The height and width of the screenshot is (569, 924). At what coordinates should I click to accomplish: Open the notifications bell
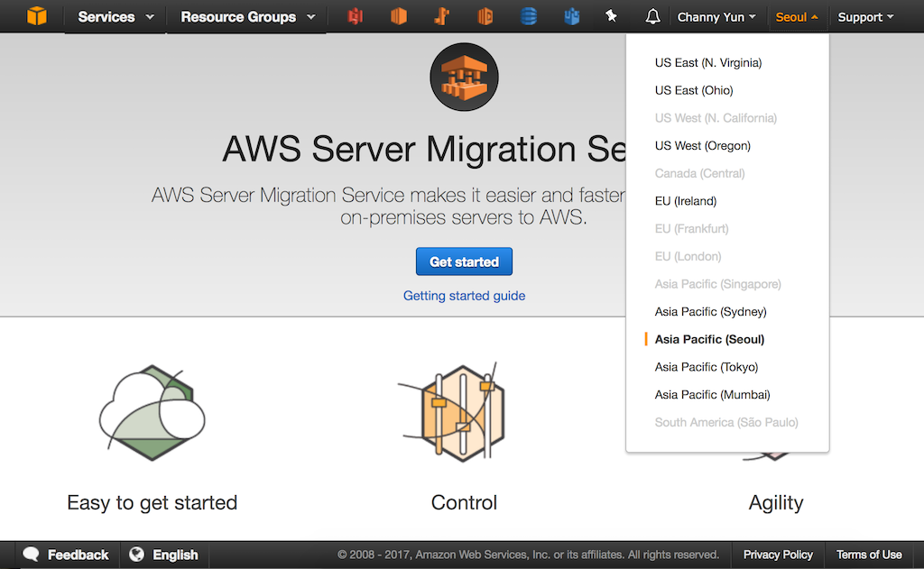651,16
